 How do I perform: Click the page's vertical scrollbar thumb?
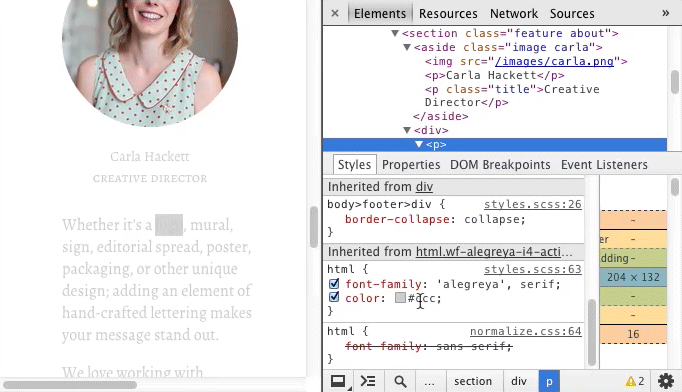314,227
